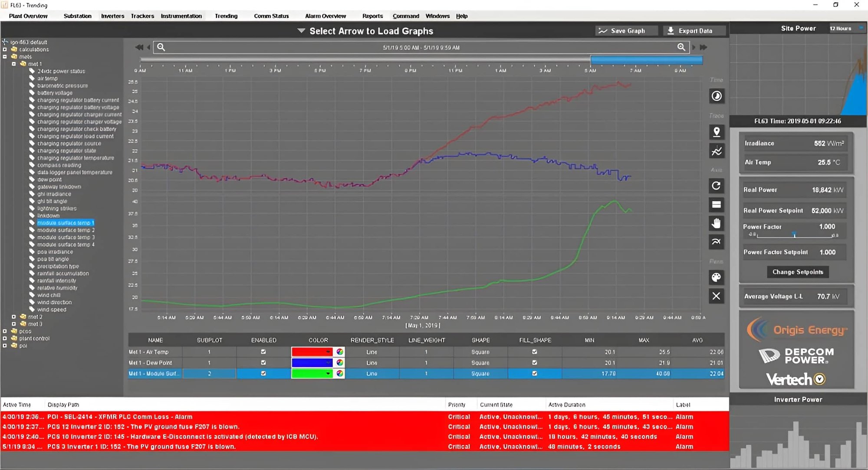Image resolution: width=868 pixels, height=470 pixels.
Task: Click the magnifier zoom icon on the time bar
Action: (x=160, y=47)
